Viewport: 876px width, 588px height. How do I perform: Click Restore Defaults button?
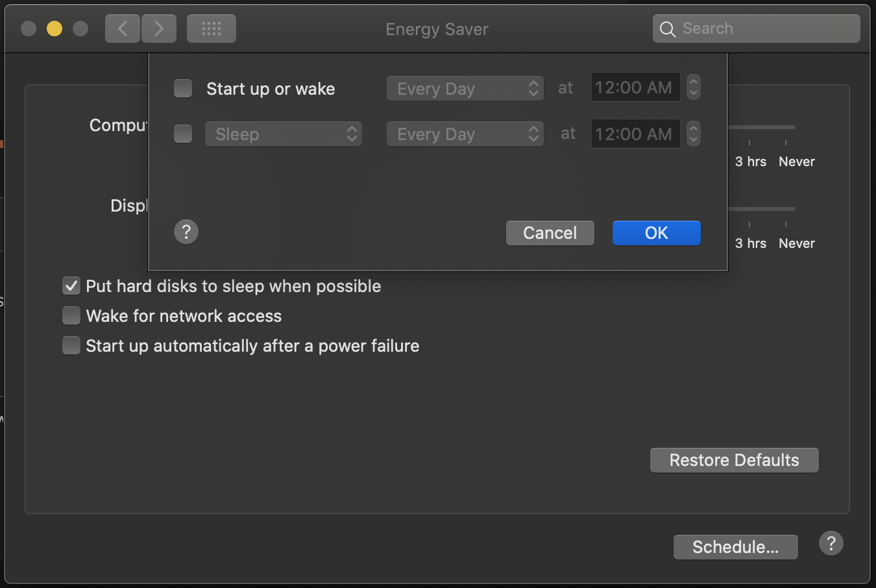click(735, 460)
